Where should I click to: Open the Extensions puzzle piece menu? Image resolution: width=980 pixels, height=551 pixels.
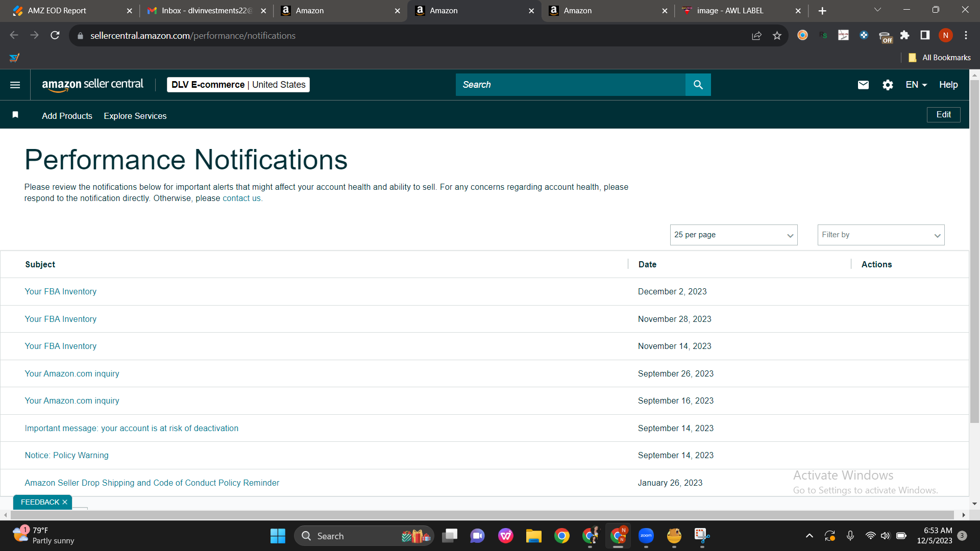click(904, 35)
